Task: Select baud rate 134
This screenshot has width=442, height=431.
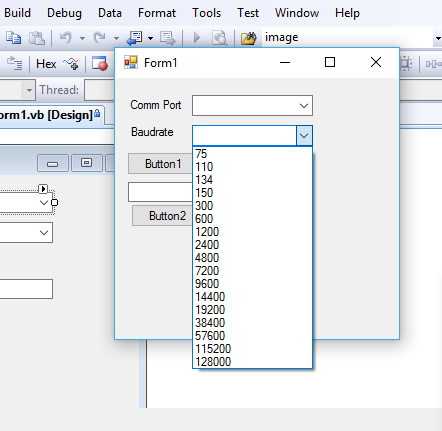Action: tap(253, 180)
